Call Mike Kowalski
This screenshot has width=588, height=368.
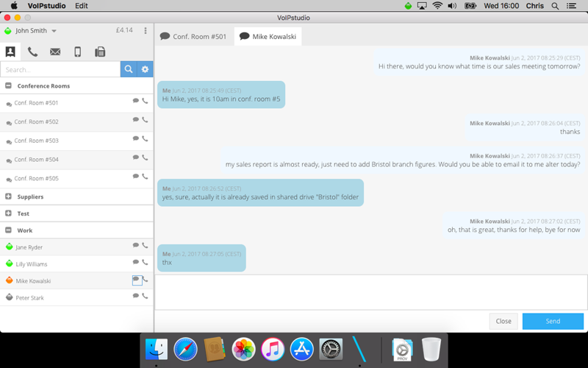tap(146, 280)
